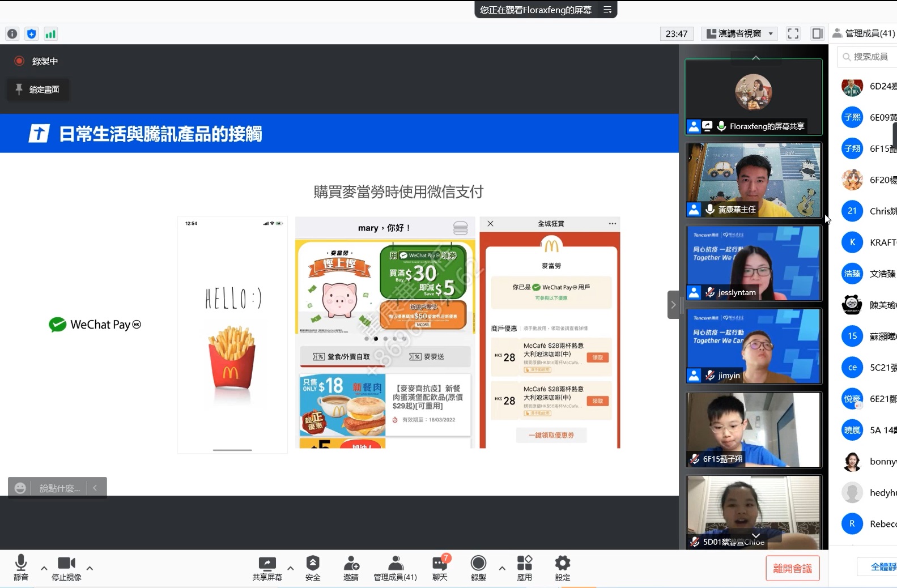This screenshot has width=897, height=588.
Task: Toggle 停止視像 camera button
Action: [66, 568]
